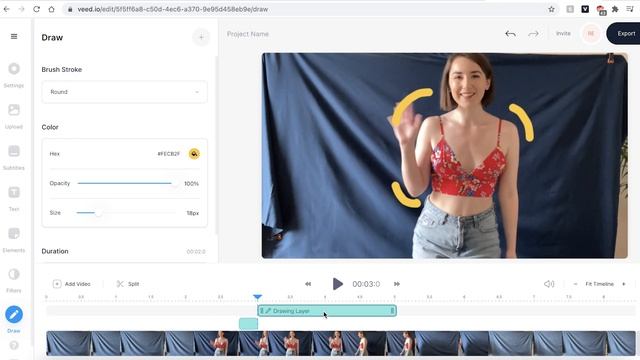
Task: Open the Text tool panel
Action: click(14, 198)
